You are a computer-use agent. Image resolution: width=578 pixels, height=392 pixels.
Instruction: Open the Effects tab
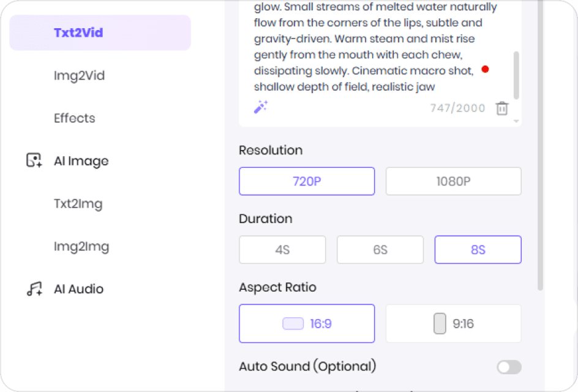(74, 118)
